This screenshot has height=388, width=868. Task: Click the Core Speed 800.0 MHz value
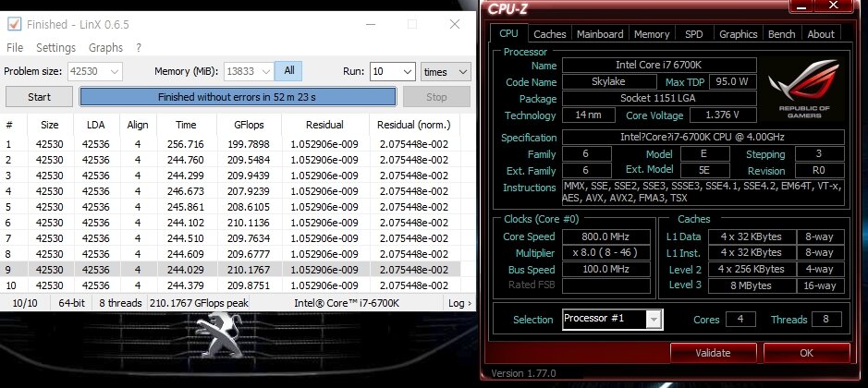coord(606,236)
